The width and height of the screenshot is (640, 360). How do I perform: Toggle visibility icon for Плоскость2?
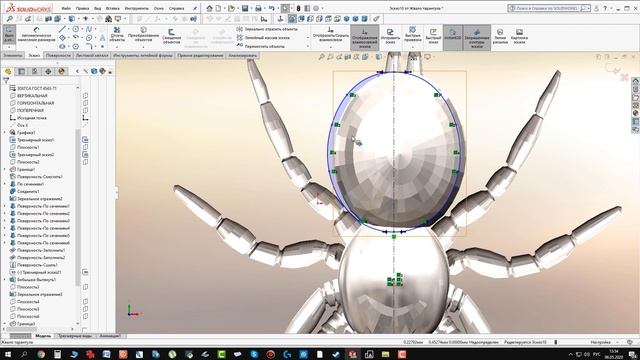tap(85, 162)
